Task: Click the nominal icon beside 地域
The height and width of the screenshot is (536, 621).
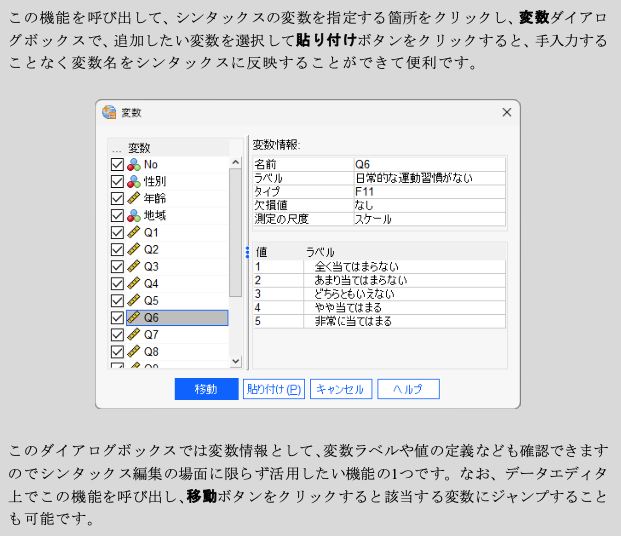Action: point(134,215)
